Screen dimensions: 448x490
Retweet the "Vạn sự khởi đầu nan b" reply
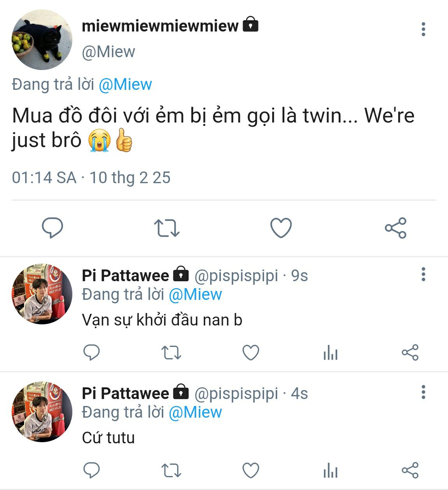[171, 353]
